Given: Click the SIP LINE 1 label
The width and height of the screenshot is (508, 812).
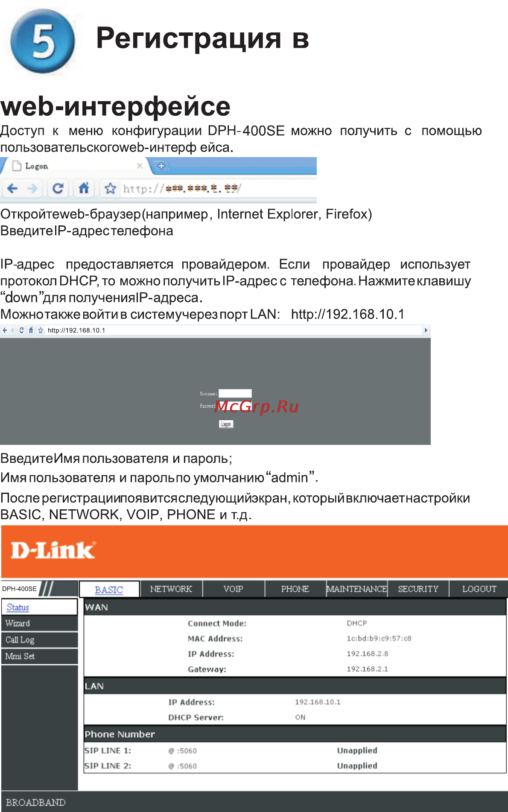Looking at the screenshot, I should (x=108, y=751).
